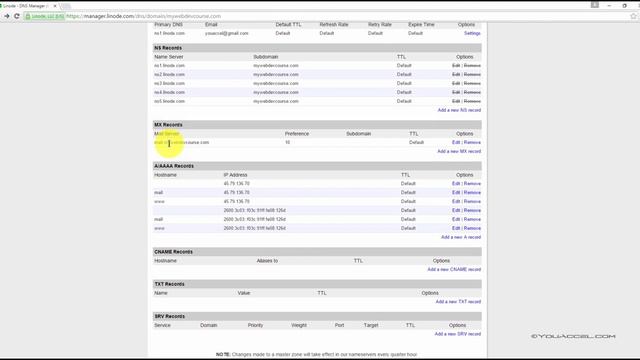The image size is (640, 360).
Task: Select the ns3.linode.com name server text
Action: [x=169, y=84]
